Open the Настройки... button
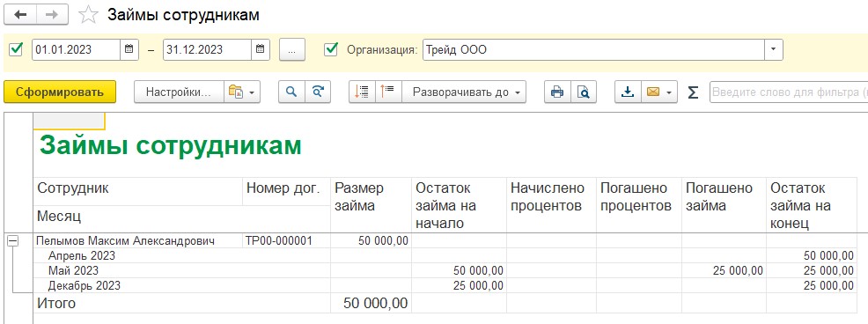This screenshot has height=324, width=868. 179,92
